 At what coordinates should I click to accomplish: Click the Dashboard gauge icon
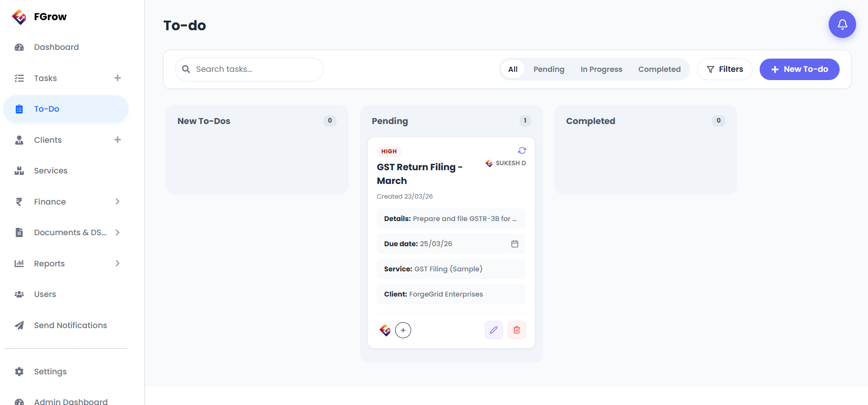[19, 47]
